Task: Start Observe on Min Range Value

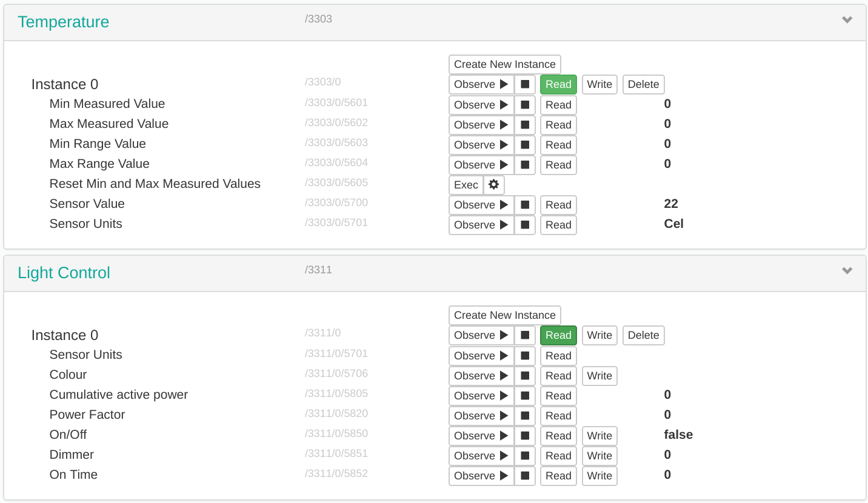Action: [x=482, y=145]
